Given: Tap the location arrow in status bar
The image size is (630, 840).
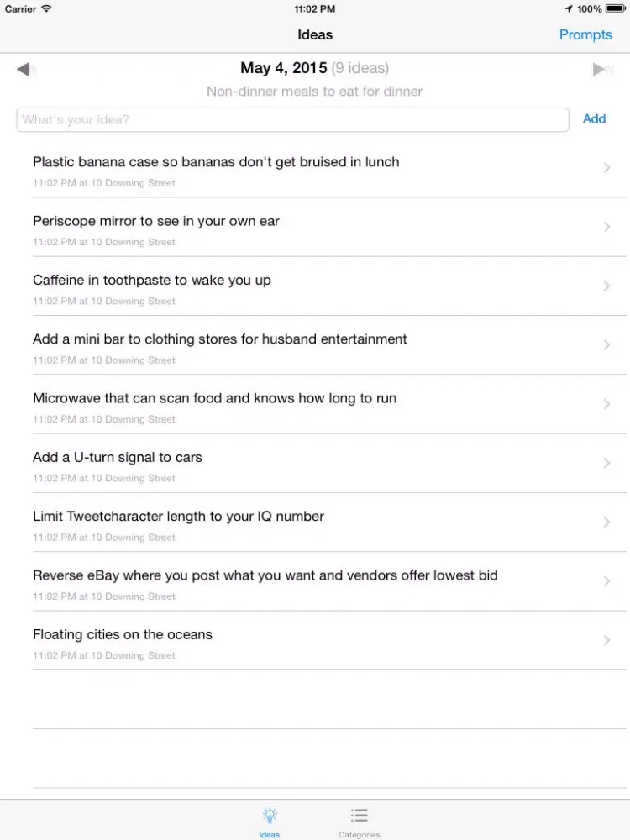Looking at the screenshot, I should (x=569, y=8).
